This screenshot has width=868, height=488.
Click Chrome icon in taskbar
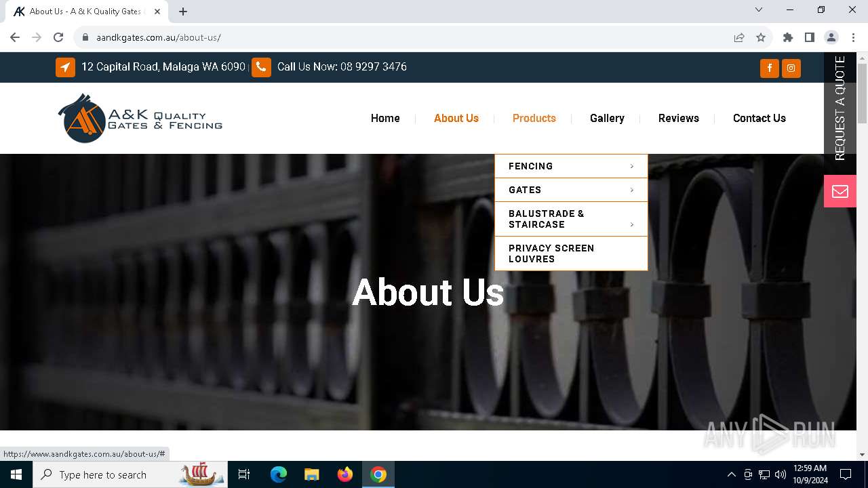click(x=378, y=474)
